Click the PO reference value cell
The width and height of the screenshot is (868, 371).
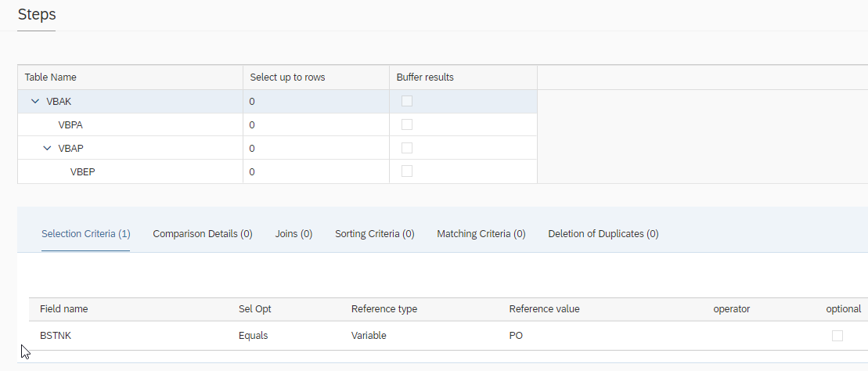pos(516,335)
